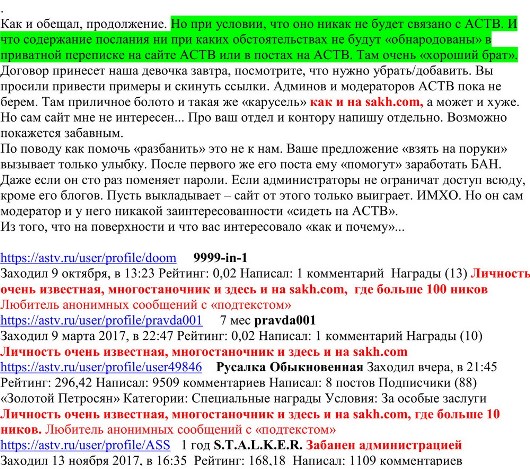Click the bold nickname pravda001
This screenshot has height=469, width=530.
285,320
